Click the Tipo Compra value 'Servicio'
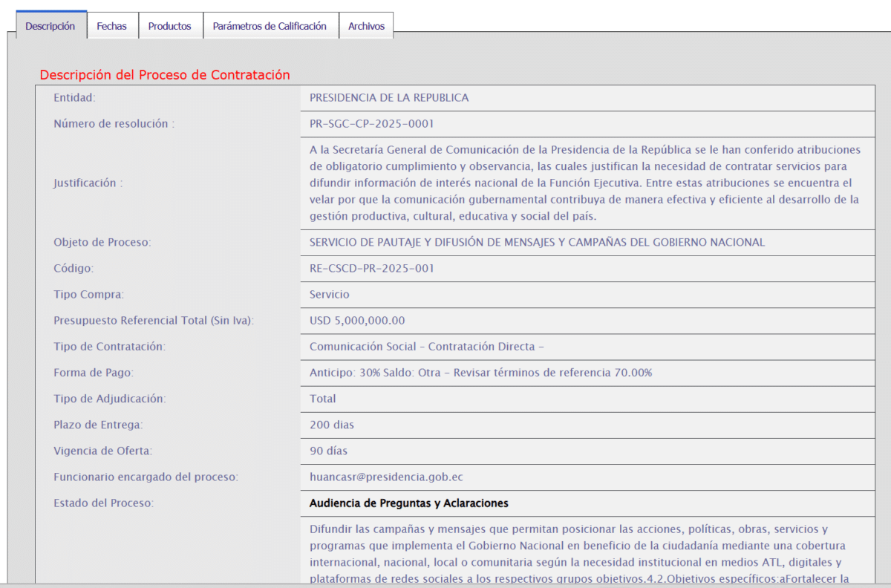 click(x=330, y=295)
